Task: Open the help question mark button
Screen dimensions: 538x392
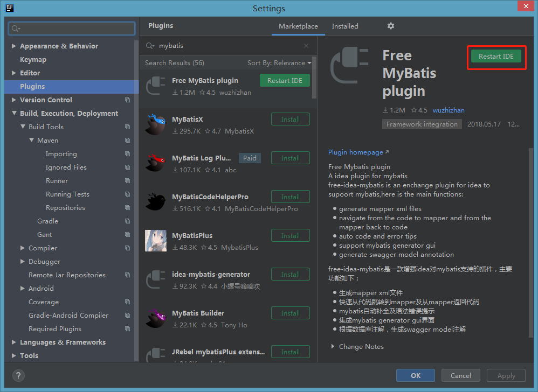Action: [18, 375]
